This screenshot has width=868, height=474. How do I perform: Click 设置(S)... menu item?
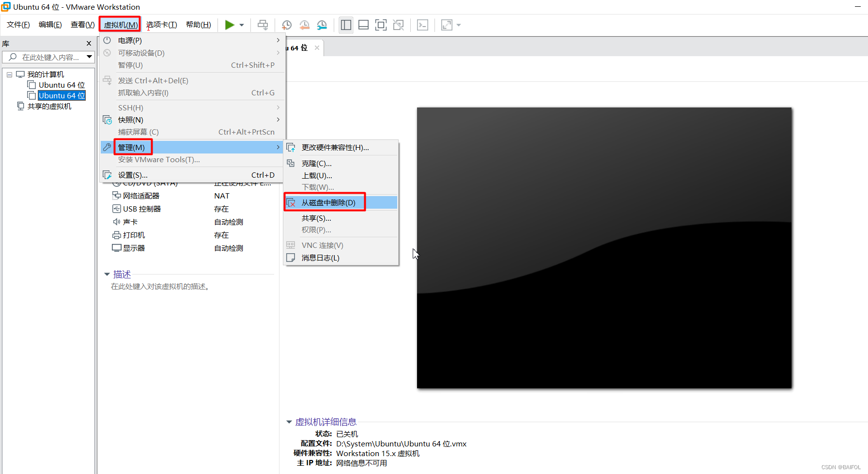(x=192, y=175)
